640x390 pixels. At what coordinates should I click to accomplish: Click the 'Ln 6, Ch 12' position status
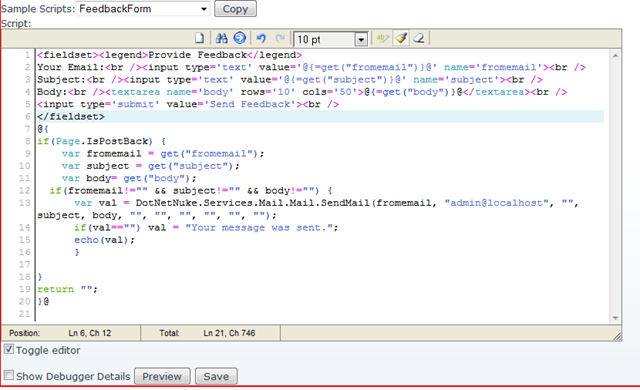pyautogui.click(x=90, y=333)
